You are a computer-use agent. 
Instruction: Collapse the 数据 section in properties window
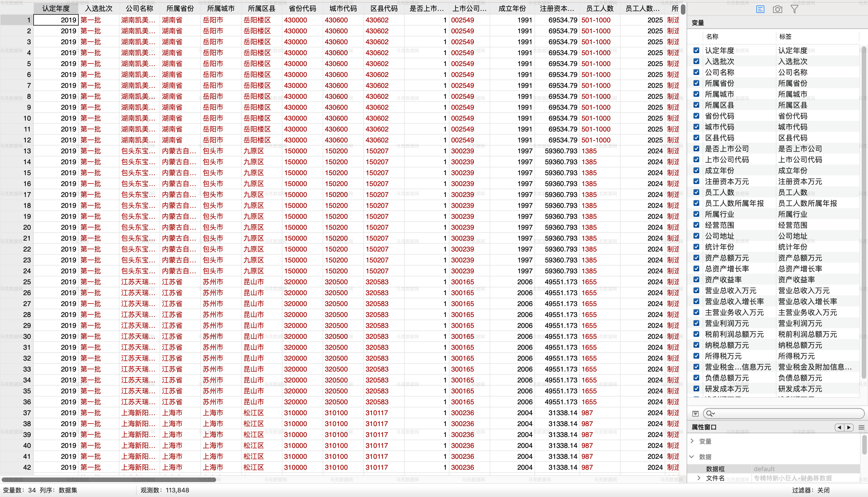pos(692,457)
